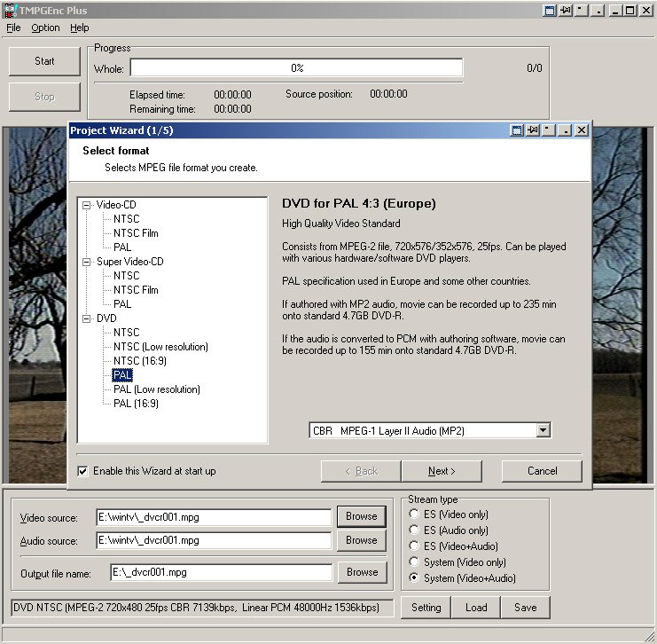Click the first extra title-bar icon in the Project Wizard dialog

point(517,130)
